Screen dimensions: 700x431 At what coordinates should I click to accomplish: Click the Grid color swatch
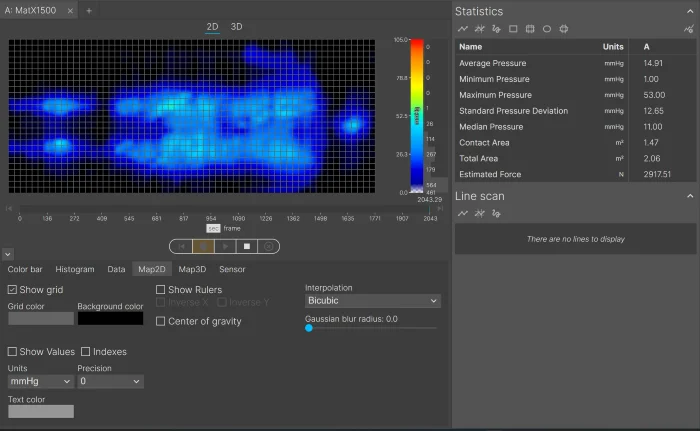[40, 318]
